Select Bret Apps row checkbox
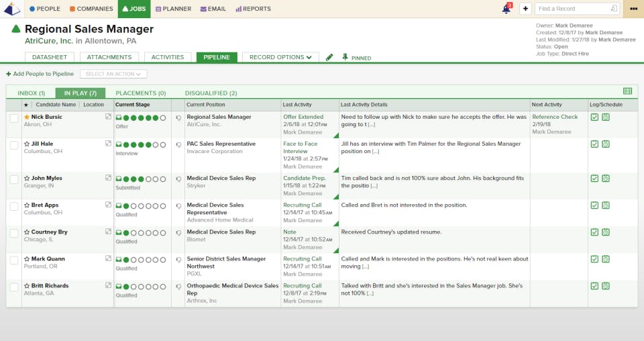 click(14, 206)
